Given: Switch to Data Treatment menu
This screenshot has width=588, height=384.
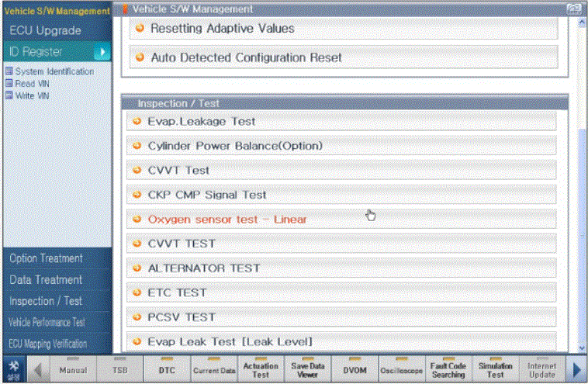Looking at the screenshot, I should coord(45,279).
